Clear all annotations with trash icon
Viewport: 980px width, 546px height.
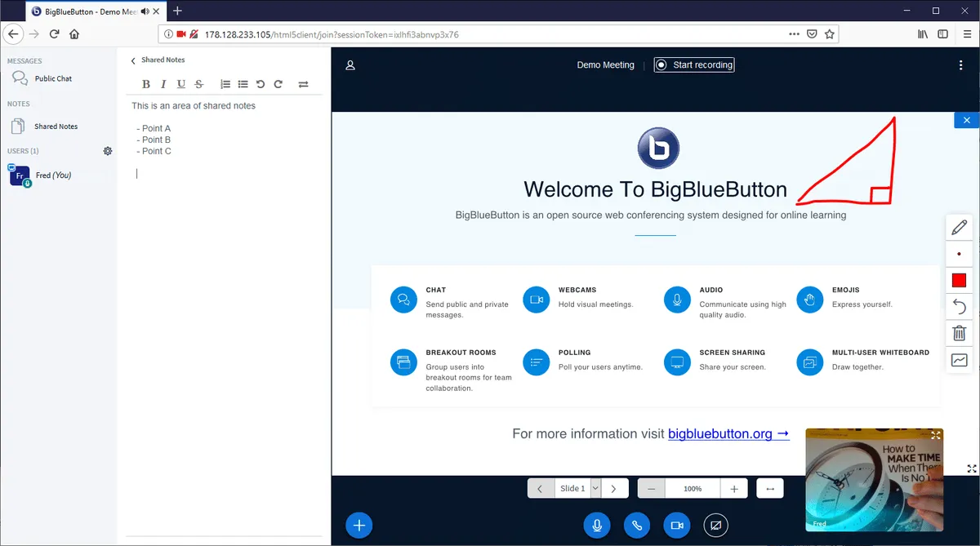(959, 333)
